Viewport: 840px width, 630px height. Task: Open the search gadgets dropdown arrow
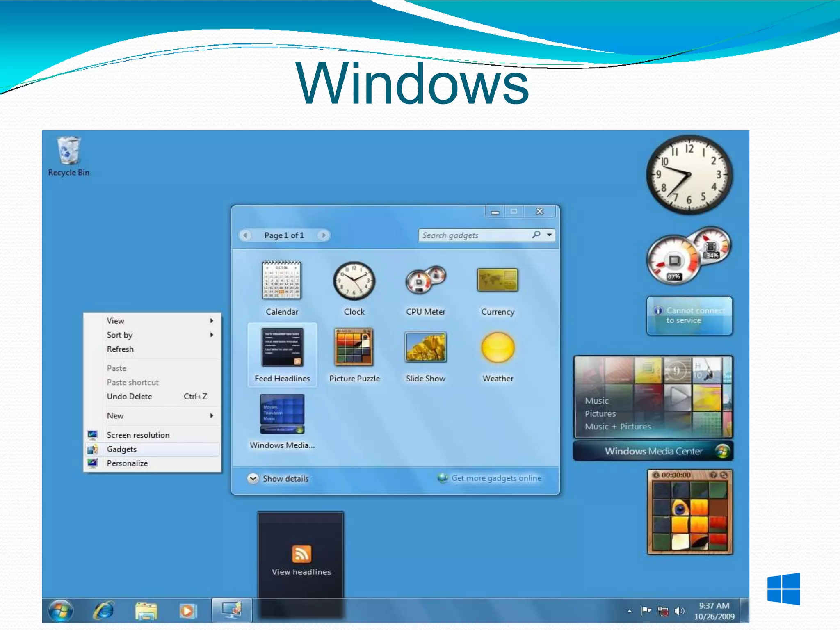549,235
